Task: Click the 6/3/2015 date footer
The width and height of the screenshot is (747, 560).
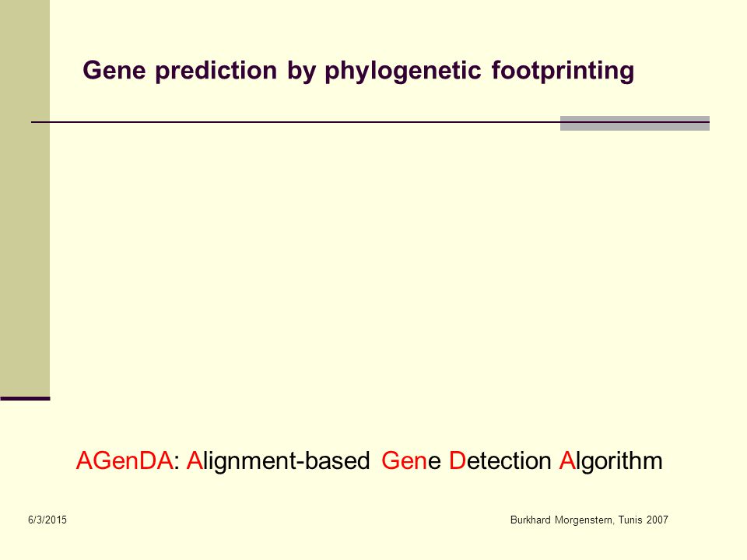Action: pyautogui.click(x=47, y=520)
